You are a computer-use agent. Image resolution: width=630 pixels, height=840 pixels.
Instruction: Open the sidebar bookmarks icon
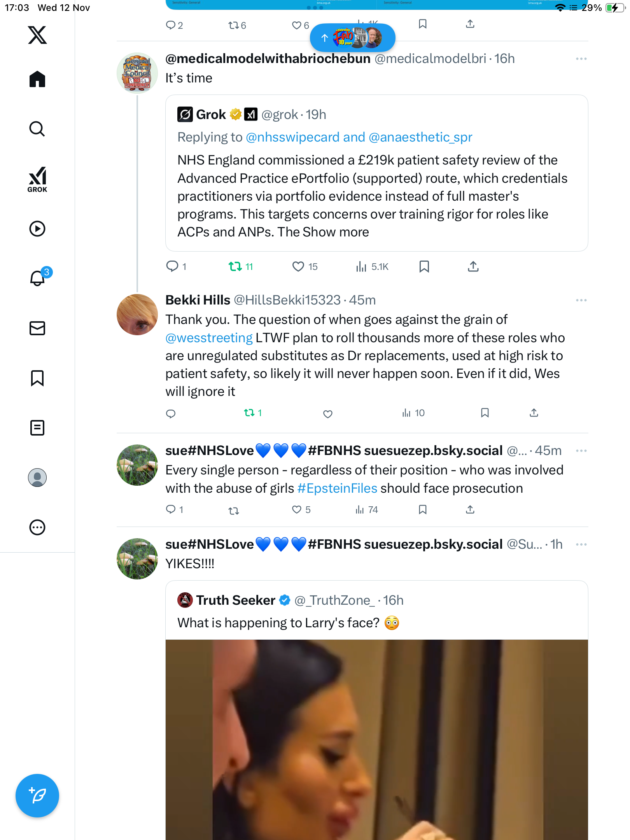coord(37,378)
